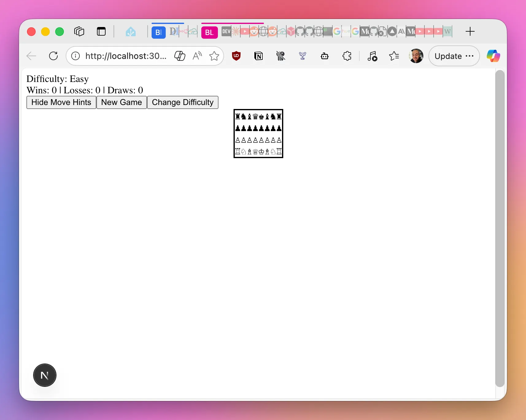
Task: Toggle the vertical tabs sidebar button
Action: tap(101, 31)
